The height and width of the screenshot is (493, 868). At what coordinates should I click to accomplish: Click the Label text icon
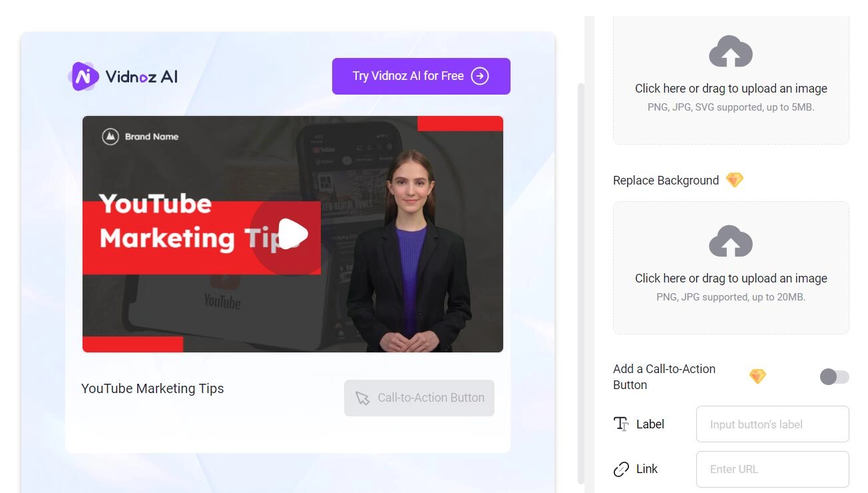click(x=621, y=424)
